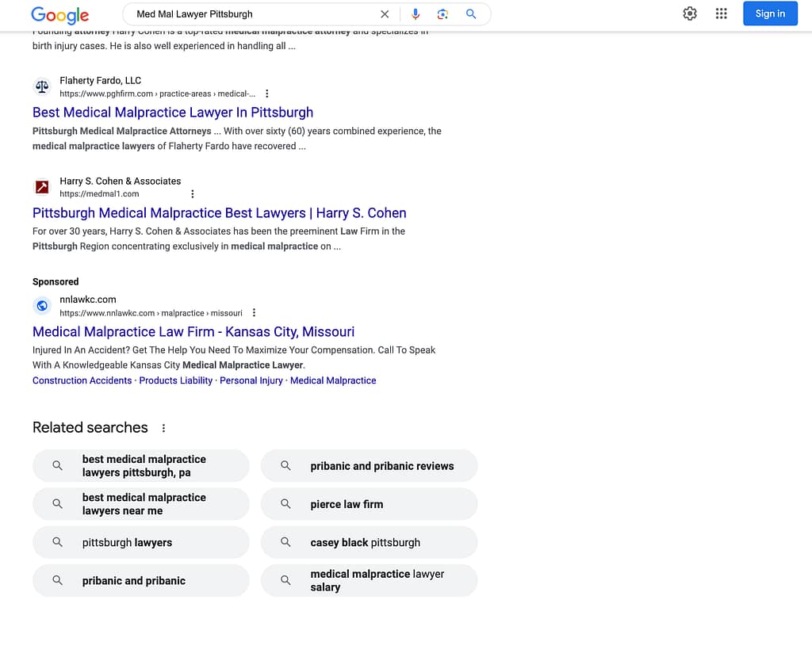Click the Flaherty Fardo scales favicon

42,86
